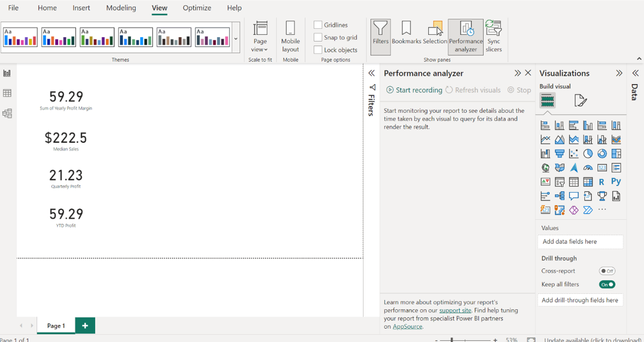Collapse the Visualizations pane
This screenshot has height=342, width=644.
click(x=619, y=73)
